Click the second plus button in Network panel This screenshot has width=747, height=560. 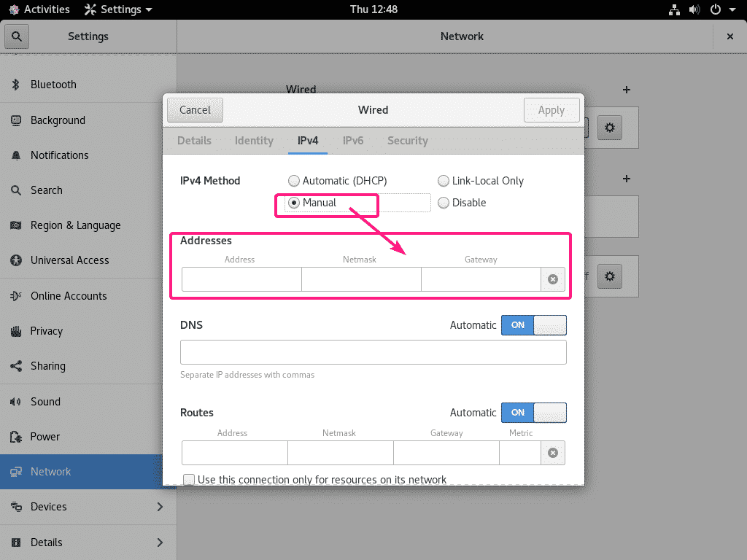coord(627,179)
